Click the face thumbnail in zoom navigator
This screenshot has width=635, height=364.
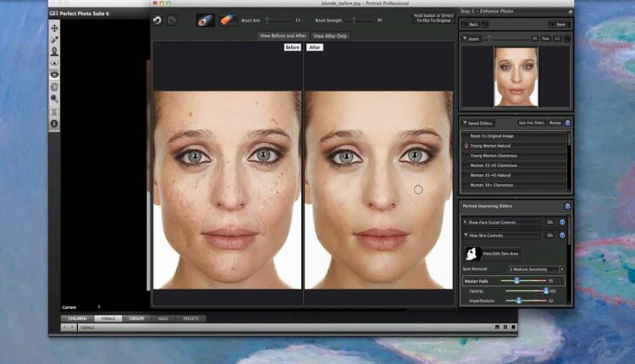[x=516, y=76]
